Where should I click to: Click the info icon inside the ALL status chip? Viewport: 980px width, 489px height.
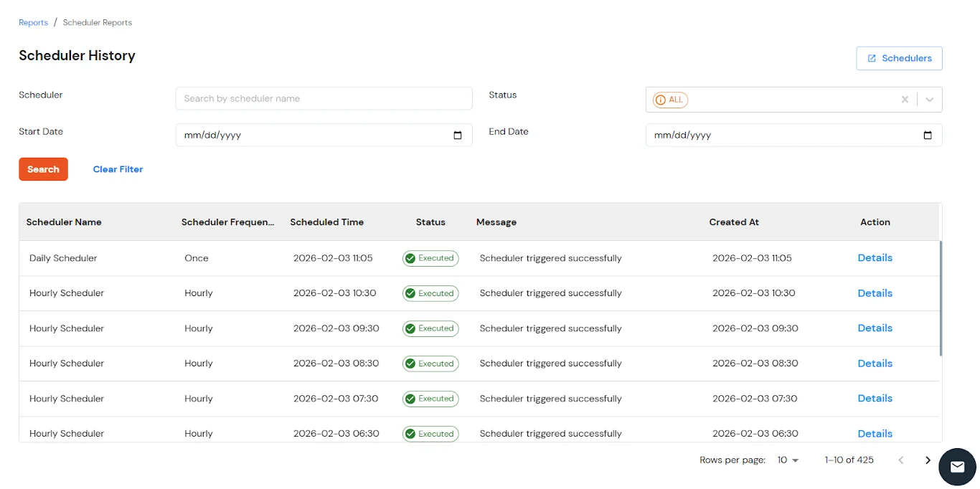(660, 100)
